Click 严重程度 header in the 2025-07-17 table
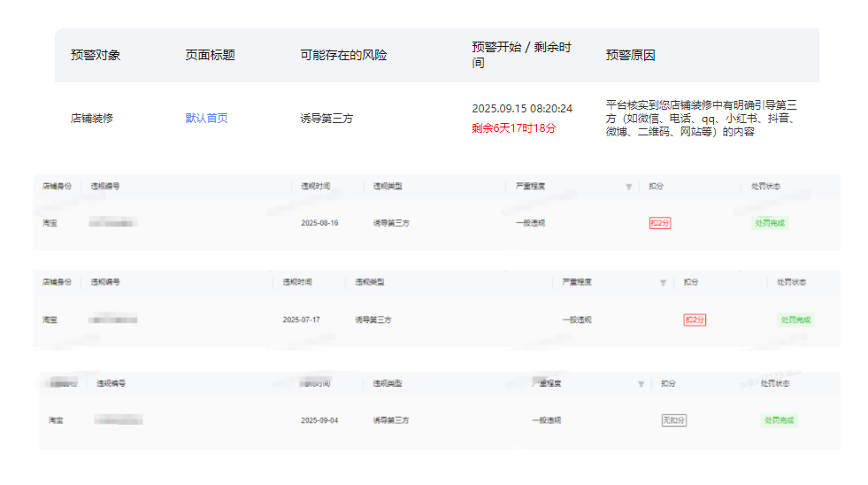 pos(577,282)
